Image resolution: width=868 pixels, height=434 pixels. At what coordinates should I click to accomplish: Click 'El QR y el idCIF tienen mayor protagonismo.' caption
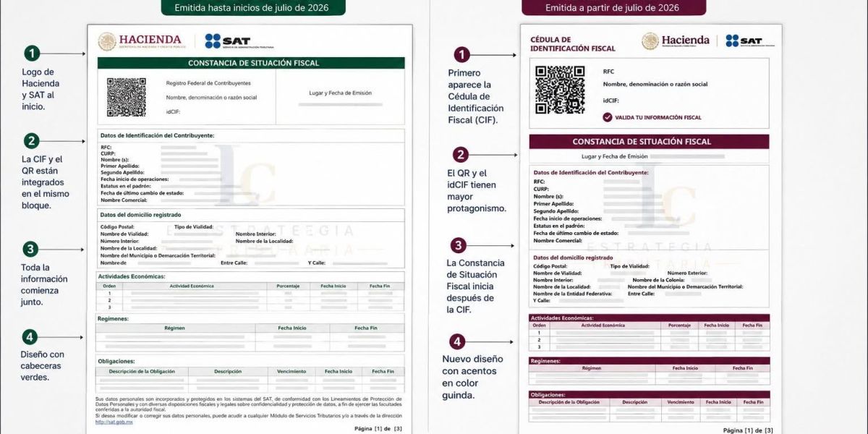[477, 191]
